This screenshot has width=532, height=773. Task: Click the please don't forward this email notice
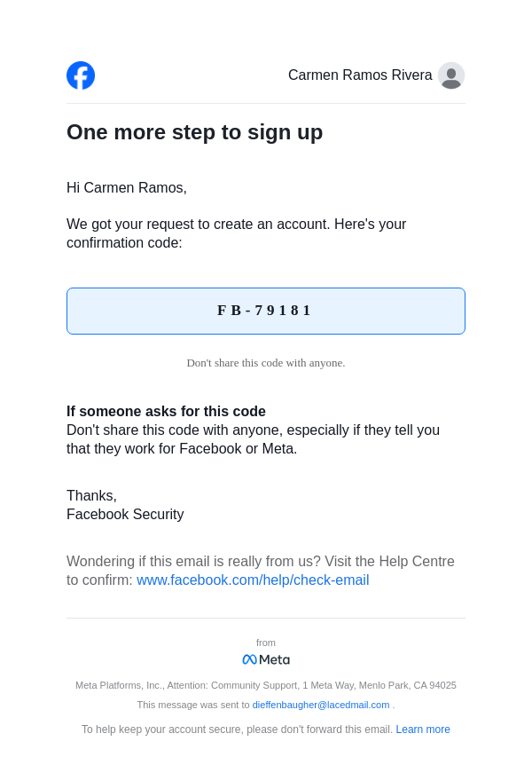[237, 730]
